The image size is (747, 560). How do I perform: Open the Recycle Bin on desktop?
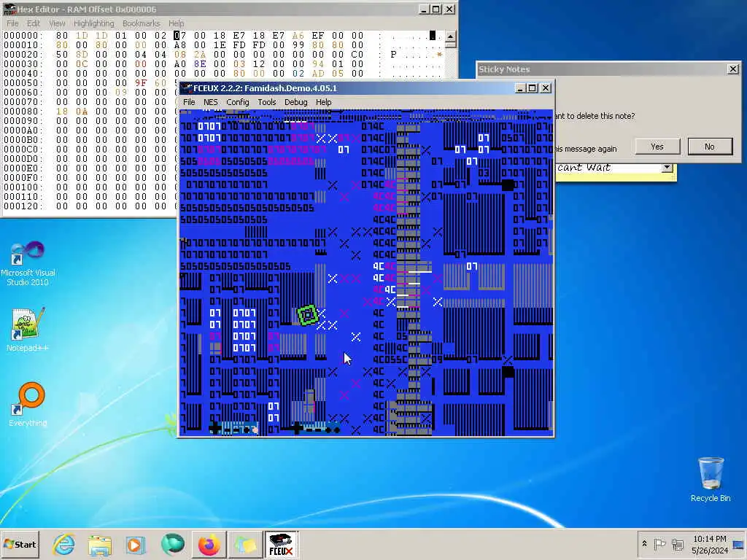click(711, 480)
